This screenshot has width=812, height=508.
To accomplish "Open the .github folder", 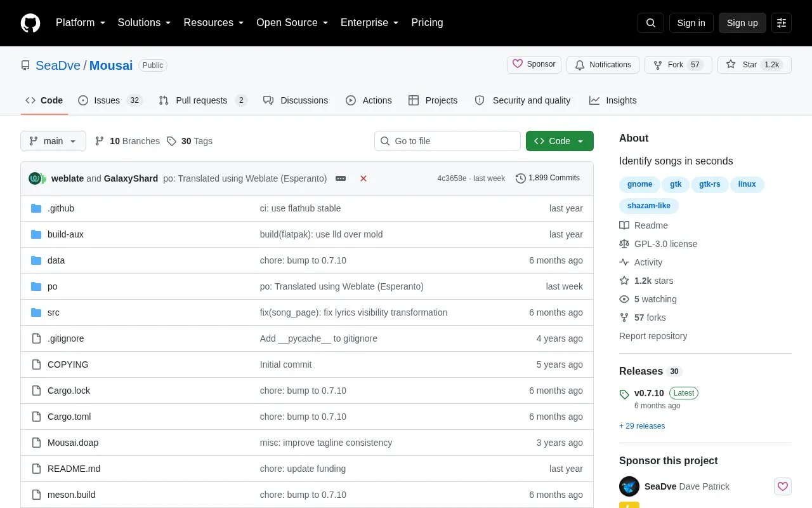I will 61,208.
